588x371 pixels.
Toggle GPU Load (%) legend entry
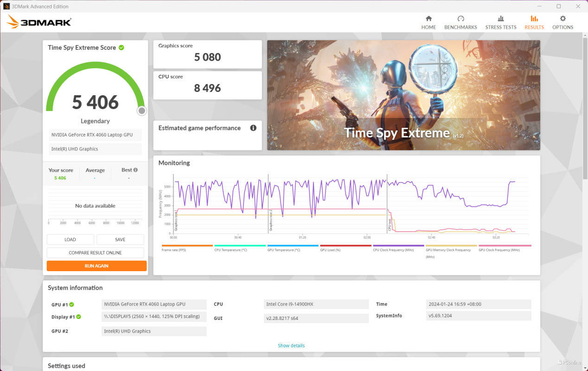point(345,248)
